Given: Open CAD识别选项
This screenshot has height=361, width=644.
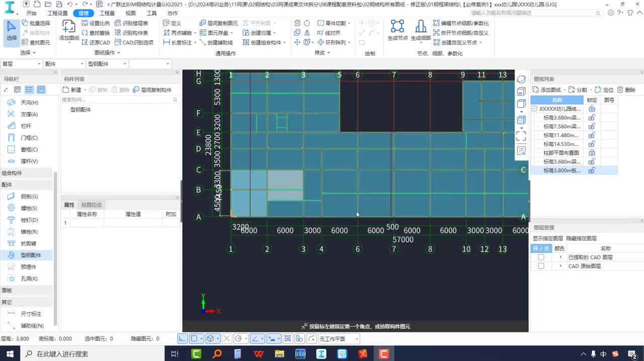Looking at the screenshot, I should 134,43.
